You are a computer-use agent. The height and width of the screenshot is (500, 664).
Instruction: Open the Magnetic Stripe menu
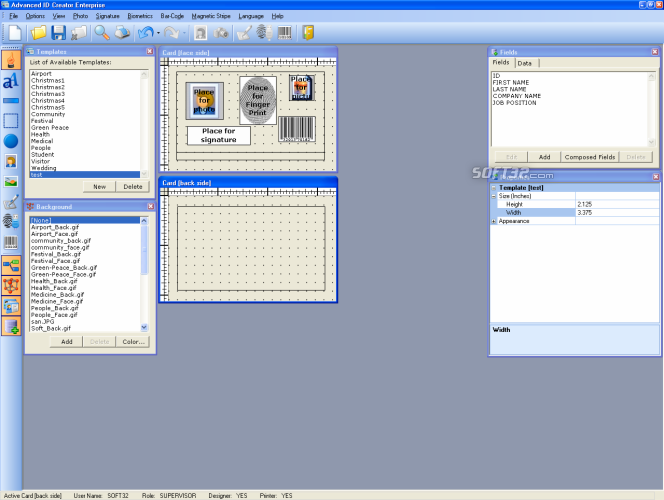(x=211, y=16)
